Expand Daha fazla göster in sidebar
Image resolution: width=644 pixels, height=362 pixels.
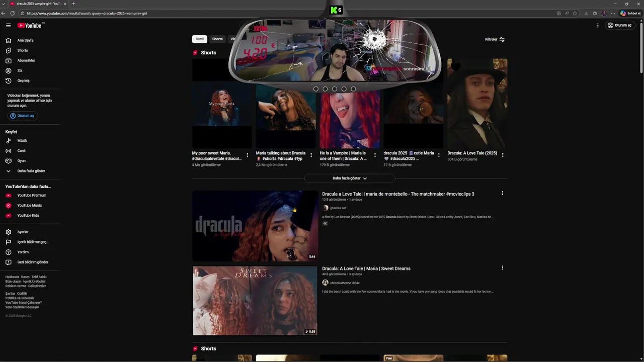(30, 171)
